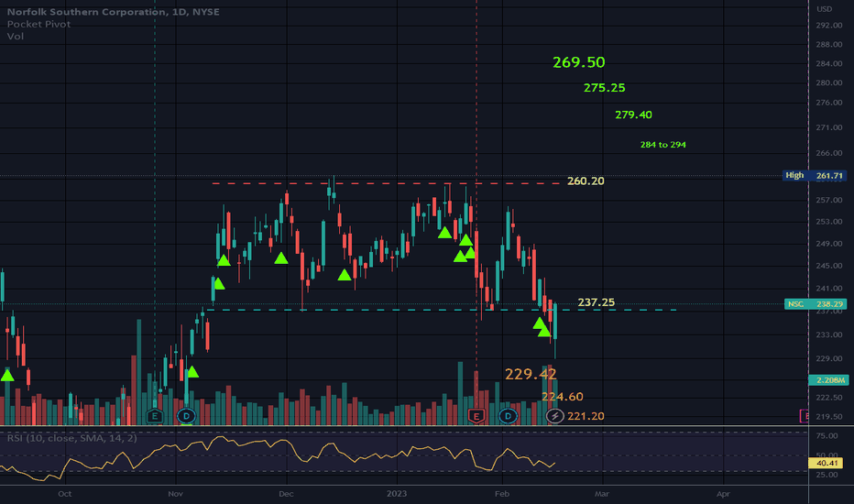Click 253.00 on the price scale
854x504 pixels.
(829, 222)
